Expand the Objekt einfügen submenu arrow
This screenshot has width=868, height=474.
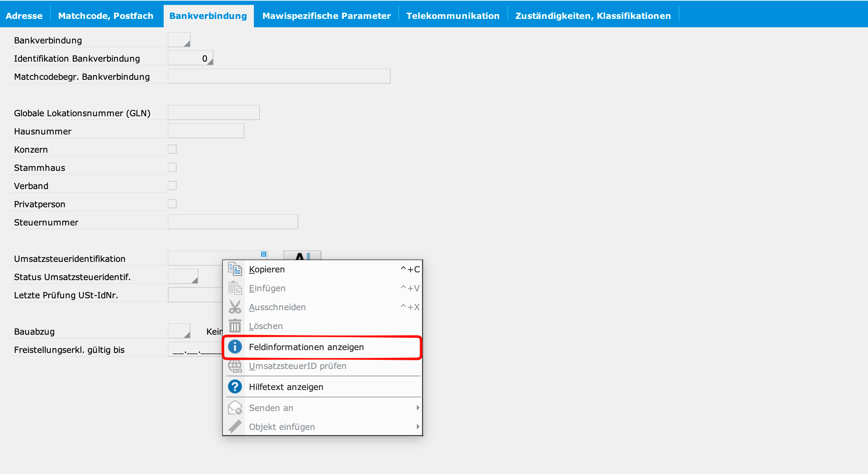(418, 427)
